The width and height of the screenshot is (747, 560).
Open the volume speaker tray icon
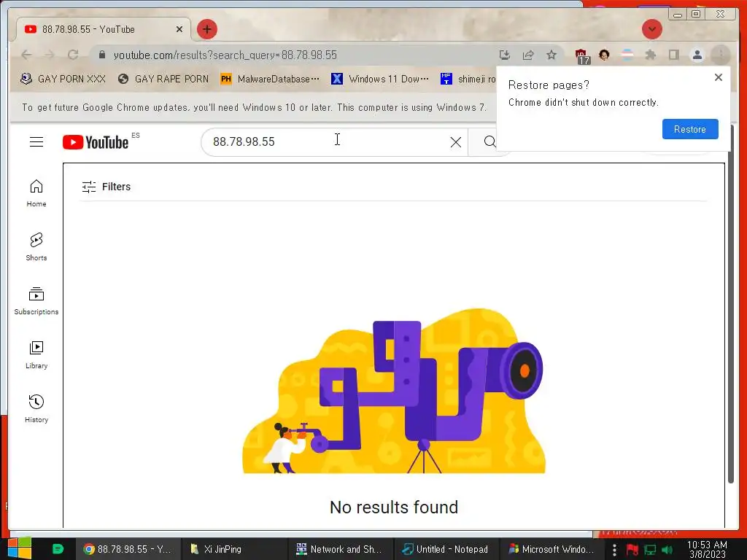tap(667, 550)
